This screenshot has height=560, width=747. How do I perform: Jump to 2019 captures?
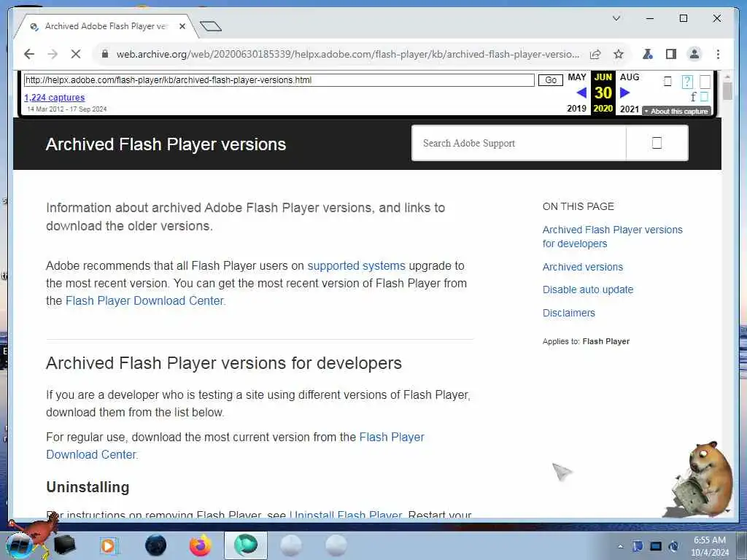pos(576,109)
